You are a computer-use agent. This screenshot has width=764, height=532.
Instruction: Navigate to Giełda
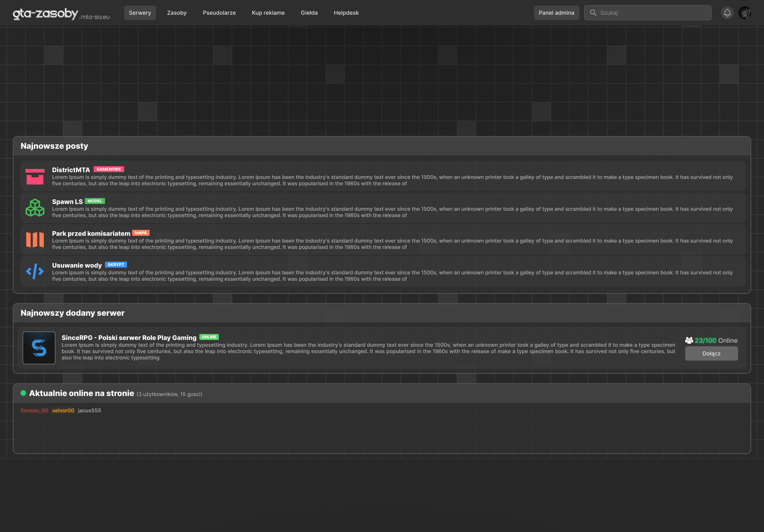[x=309, y=13]
